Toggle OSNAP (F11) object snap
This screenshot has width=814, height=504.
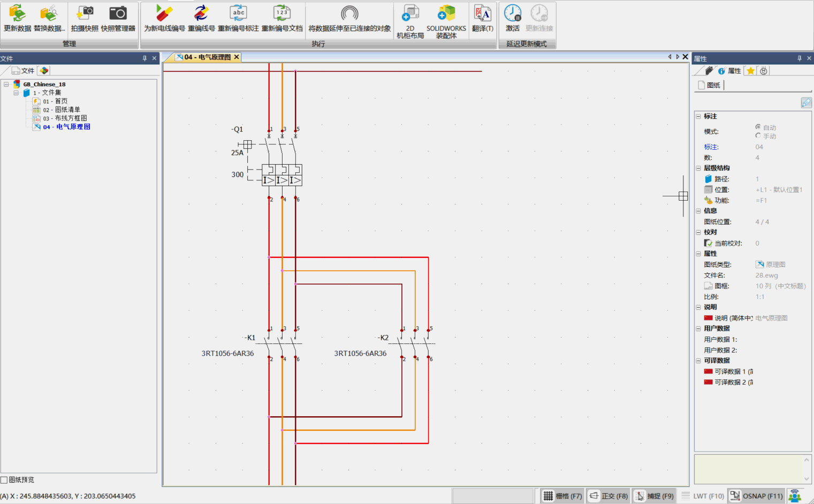point(757,496)
